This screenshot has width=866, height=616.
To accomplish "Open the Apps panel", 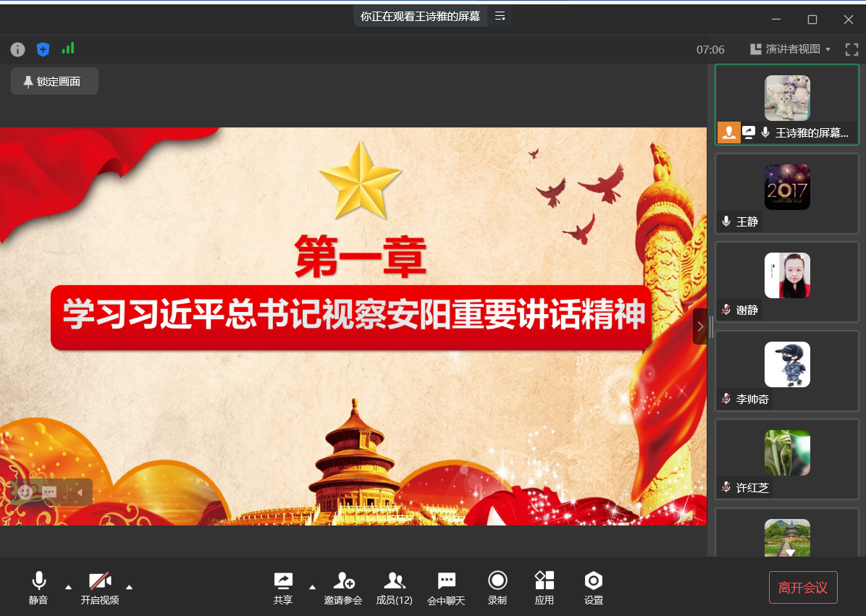I will coord(545,588).
